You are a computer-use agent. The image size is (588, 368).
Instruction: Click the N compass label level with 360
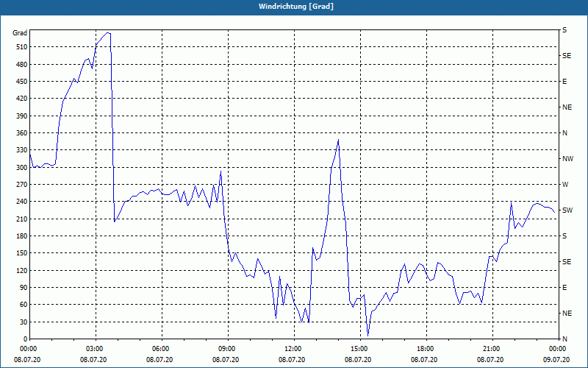(564, 133)
